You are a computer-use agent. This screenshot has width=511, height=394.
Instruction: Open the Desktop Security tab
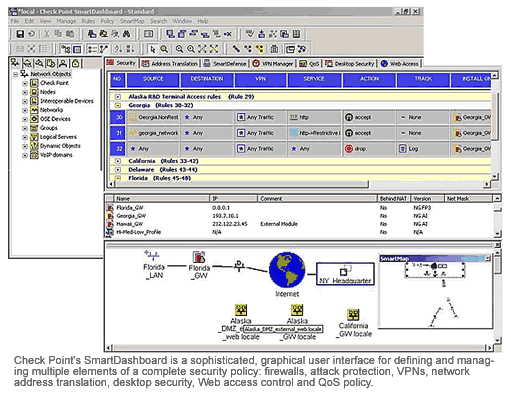350,63
